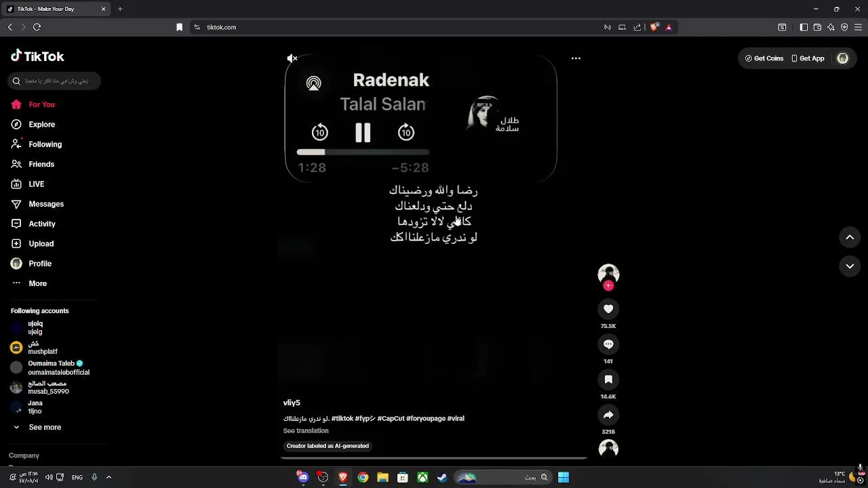Open the Brave Rewards triangle icon

pyautogui.click(x=669, y=27)
